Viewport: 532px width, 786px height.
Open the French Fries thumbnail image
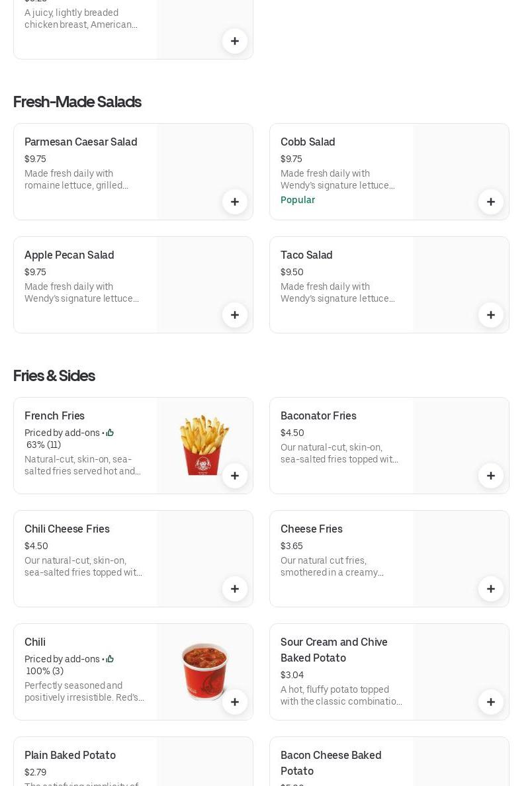tap(204, 443)
